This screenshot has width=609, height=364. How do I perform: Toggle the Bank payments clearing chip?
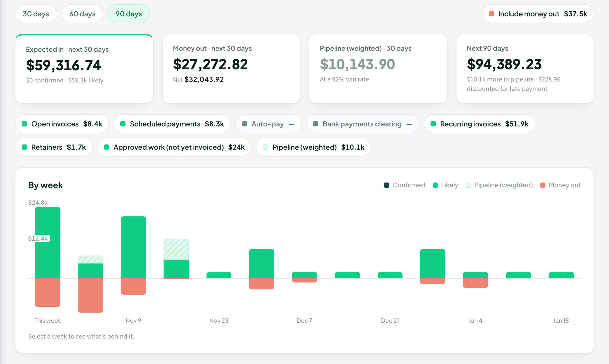coord(362,124)
